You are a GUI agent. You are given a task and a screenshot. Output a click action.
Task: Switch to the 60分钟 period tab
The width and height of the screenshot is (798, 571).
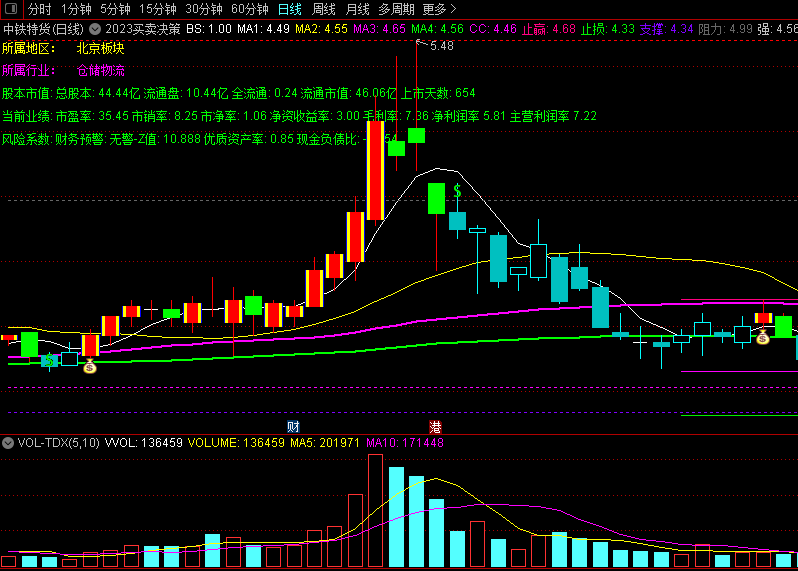click(x=249, y=9)
